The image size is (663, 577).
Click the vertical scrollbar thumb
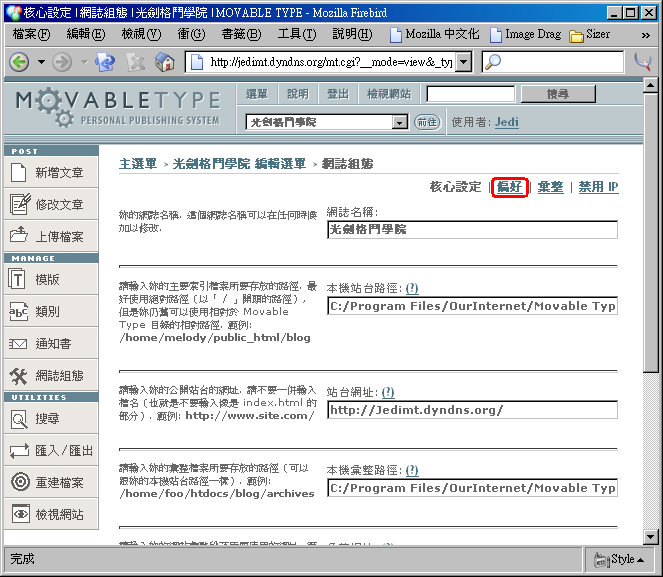tap(650, 233)
